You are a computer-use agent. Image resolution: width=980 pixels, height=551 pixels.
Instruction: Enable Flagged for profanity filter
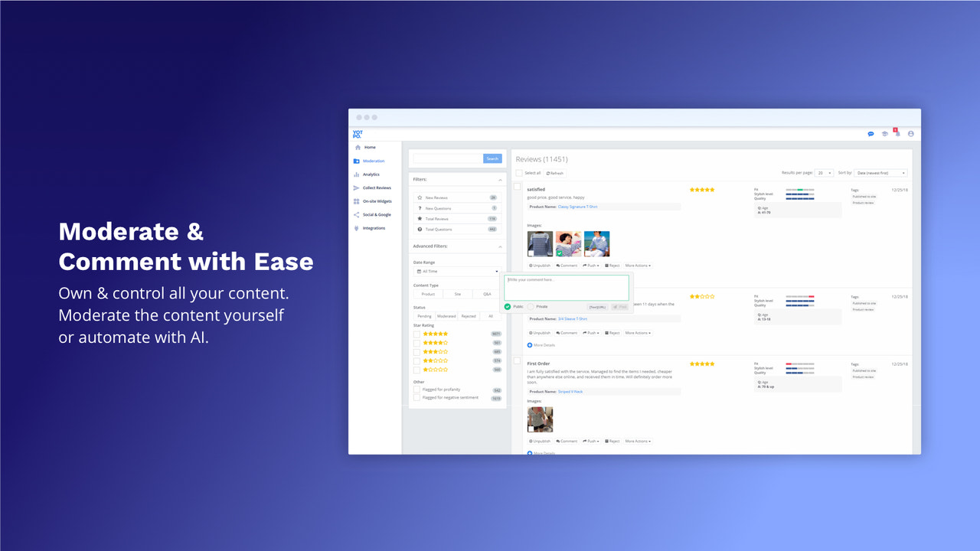416,390
